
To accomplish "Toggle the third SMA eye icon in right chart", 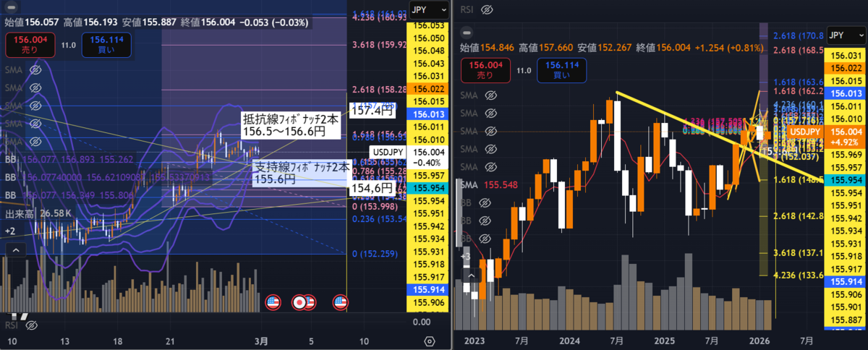I will click(491, 131).
